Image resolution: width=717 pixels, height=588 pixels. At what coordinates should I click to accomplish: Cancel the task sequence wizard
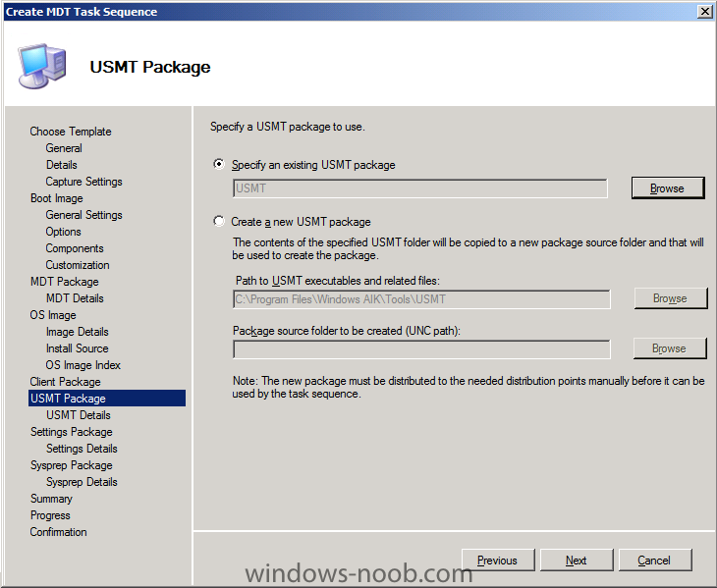tap(655, 561)
